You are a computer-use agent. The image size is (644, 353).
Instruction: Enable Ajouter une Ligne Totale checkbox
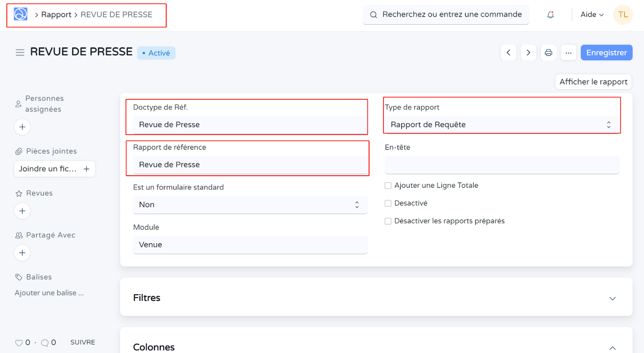[388, 186]
